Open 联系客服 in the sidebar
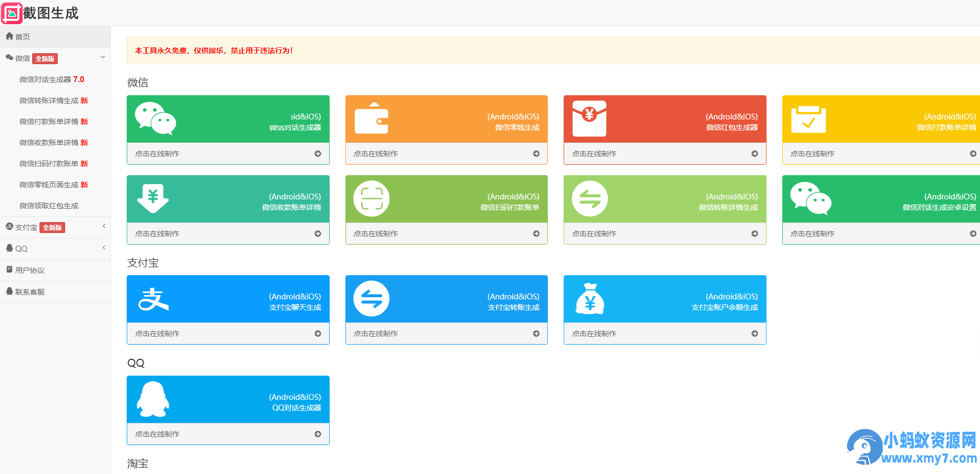 (30, 292)
